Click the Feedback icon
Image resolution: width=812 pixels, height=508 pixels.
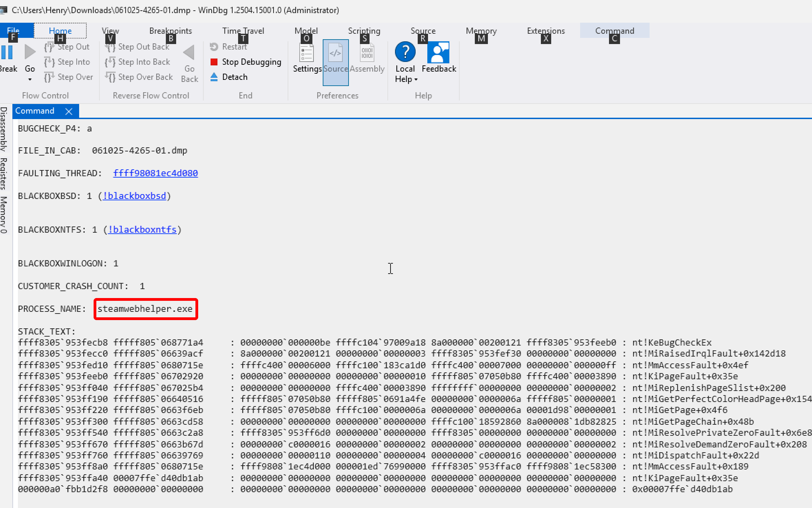pos(438,52)
